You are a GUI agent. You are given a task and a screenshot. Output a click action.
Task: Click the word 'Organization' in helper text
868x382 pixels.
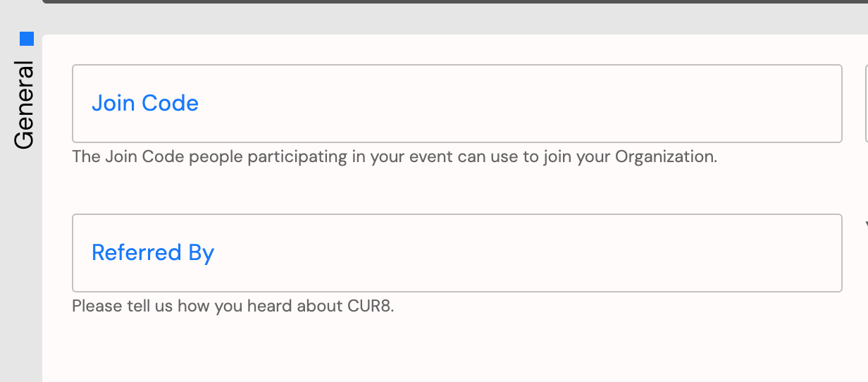pyautogui.click(x=665, y=156)
